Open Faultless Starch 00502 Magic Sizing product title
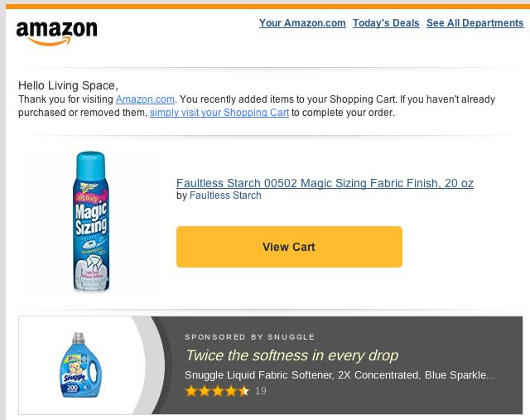The image size is (530, 420). pyautogui.click(x=325, y=183)
